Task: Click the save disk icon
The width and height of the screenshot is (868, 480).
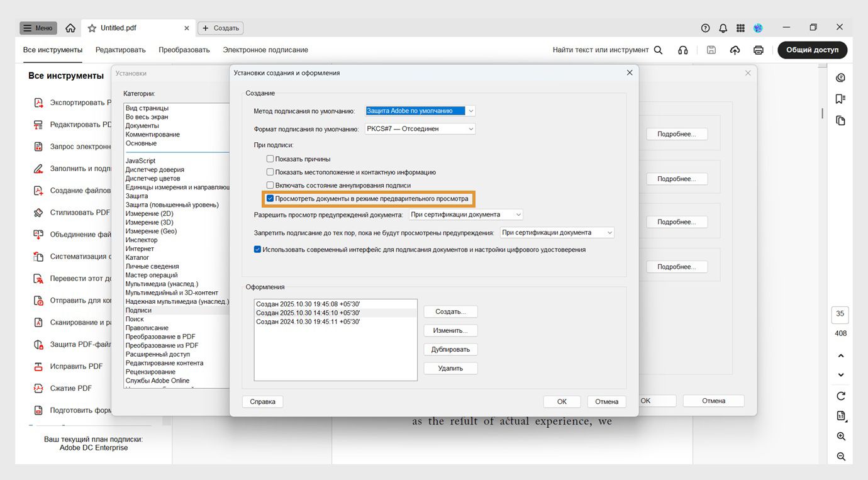Action: pyautogui.click(x=711, y=50)
